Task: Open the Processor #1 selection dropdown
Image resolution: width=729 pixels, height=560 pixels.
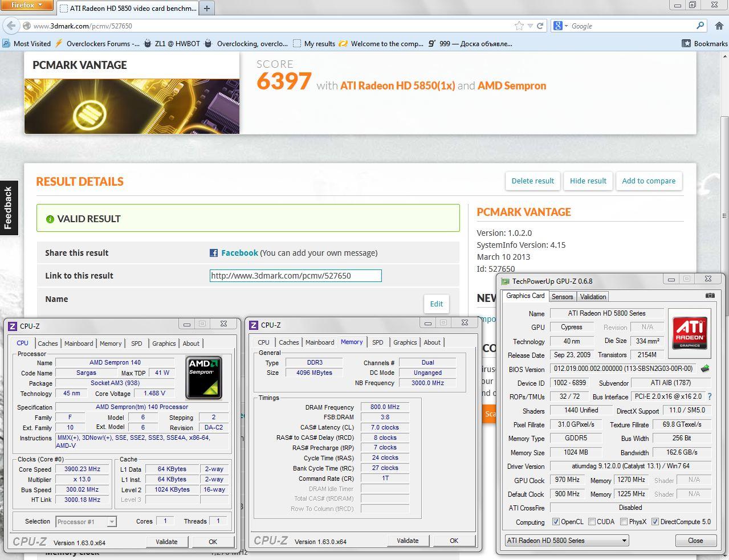Action: click(x=86, y=521)
